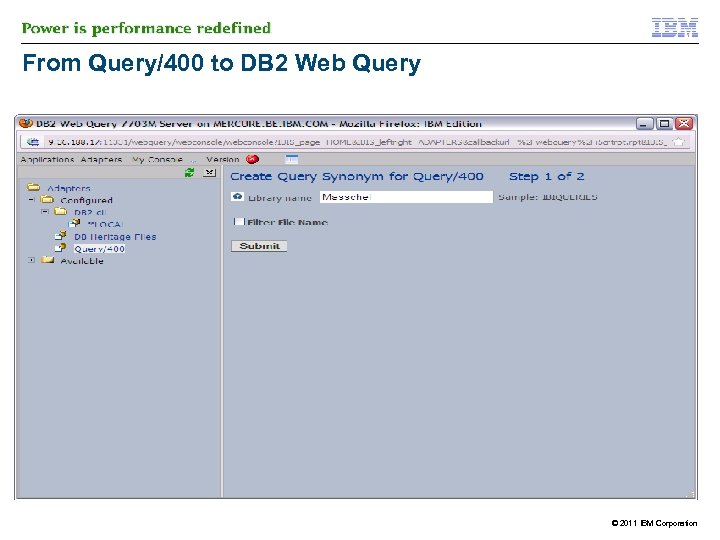Click the DB2 cli folder icon
This screenshot has width=720, height=540.
(x=61, y=211)
